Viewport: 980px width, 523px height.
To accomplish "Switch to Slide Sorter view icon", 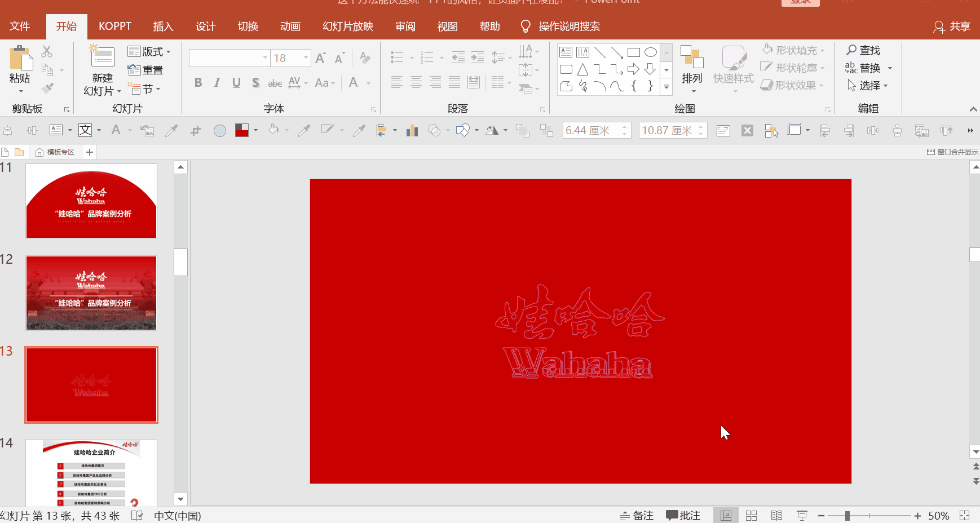I will 751,516.
